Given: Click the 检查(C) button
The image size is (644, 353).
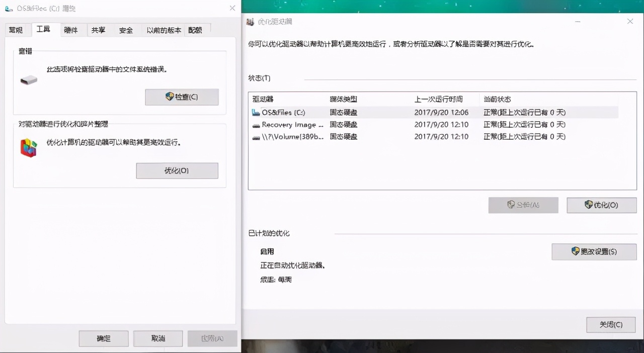Looking at the screenshot, I should coord(182,97).
